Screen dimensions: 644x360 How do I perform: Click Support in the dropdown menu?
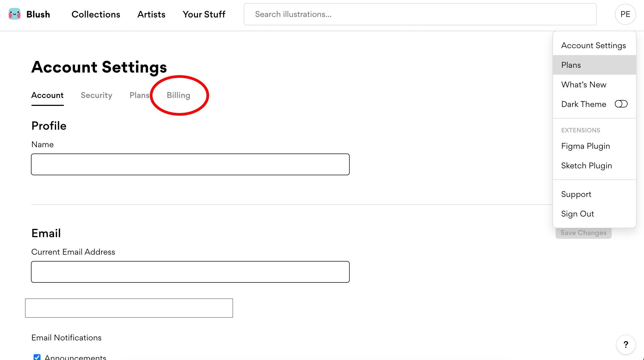coord(576,194)
